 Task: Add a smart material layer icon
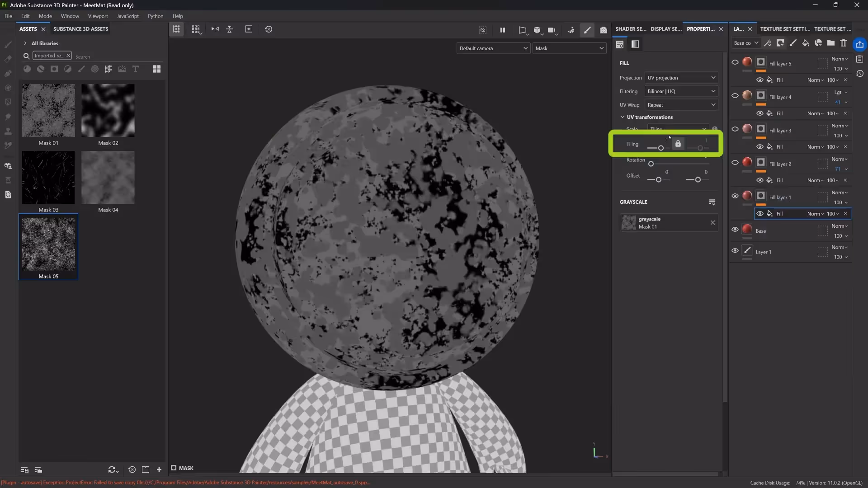tap(818, 43)
